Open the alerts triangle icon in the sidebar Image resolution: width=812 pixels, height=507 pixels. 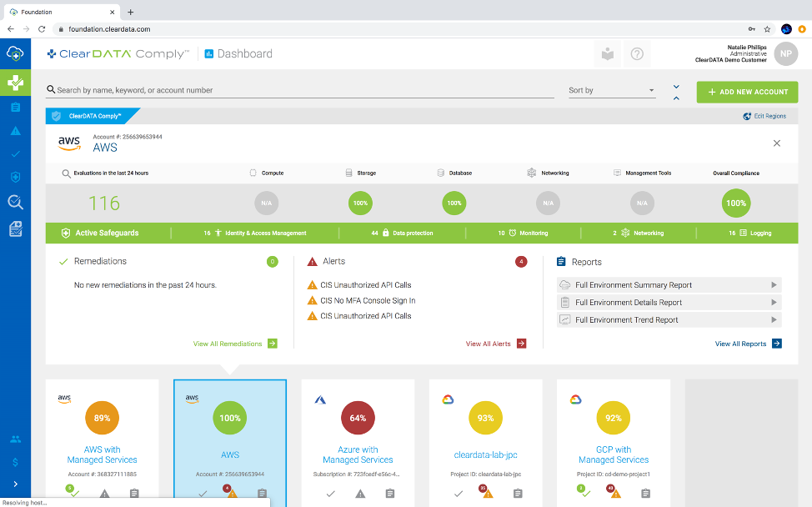[x=16, y=131]
